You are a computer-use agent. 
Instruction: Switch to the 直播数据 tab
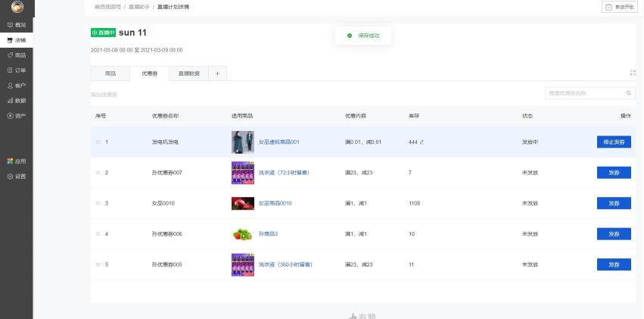tap(189, 73)
